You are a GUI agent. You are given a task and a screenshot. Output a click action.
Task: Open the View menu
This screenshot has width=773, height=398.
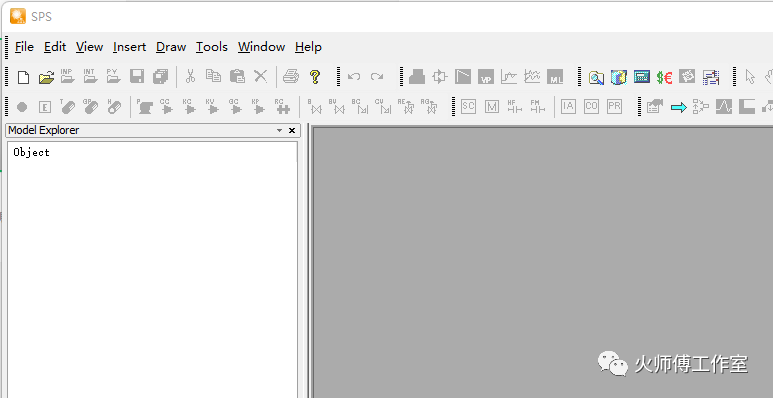coord(89,47)
